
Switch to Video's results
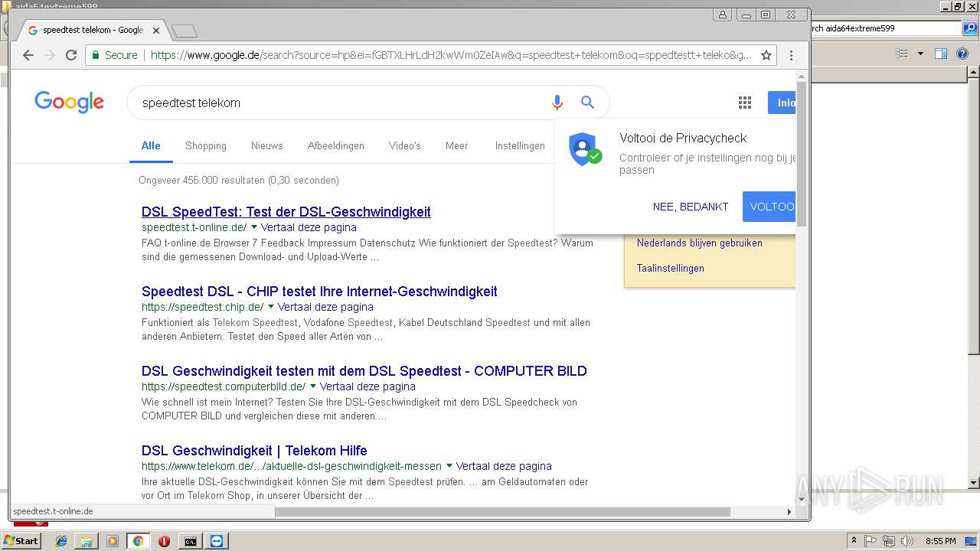[405, 145]
